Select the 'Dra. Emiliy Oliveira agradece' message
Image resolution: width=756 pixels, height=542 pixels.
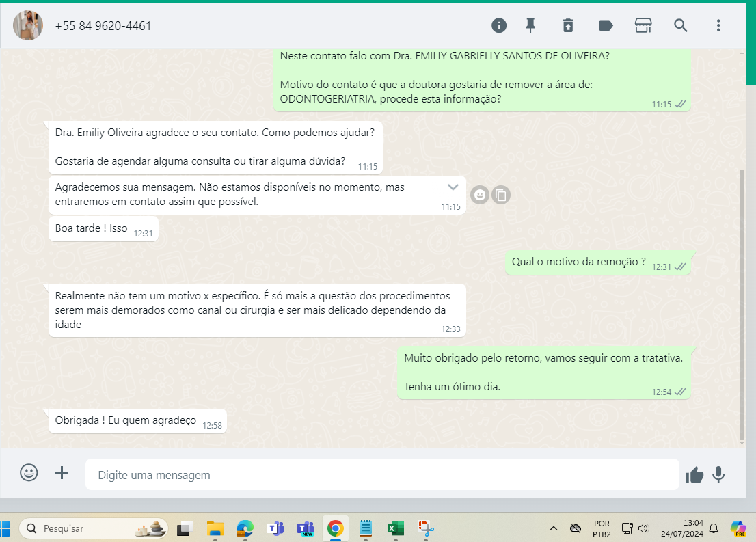pos(215,147)
